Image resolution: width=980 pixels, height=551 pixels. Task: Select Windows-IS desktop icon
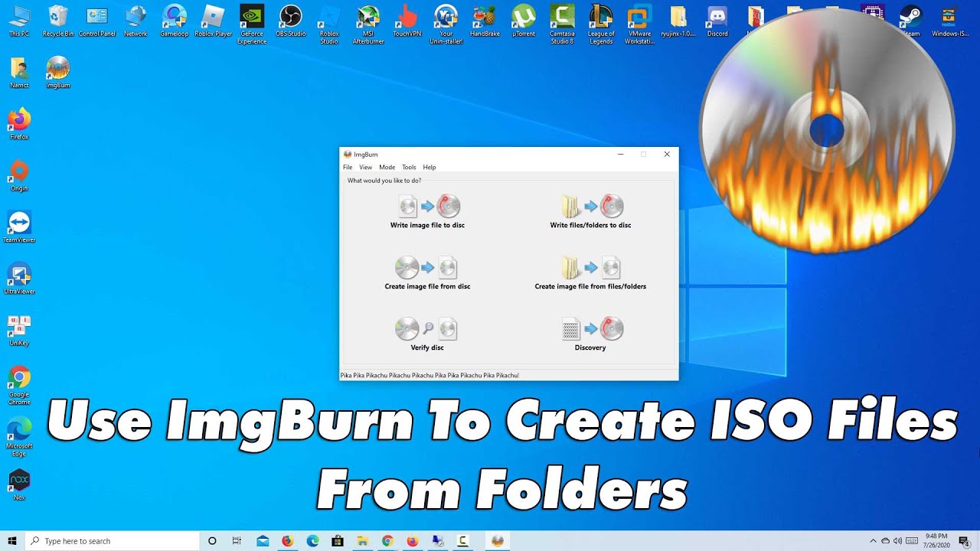click(x=949, y=21)
